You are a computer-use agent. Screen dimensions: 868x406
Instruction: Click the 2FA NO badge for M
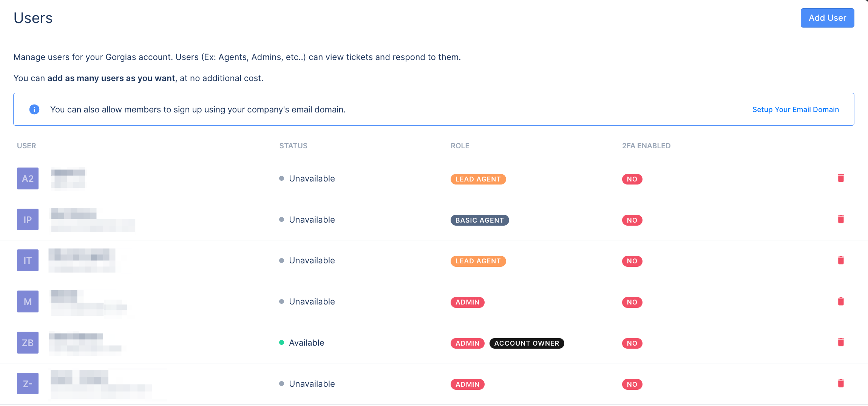(x=632, y=302)
